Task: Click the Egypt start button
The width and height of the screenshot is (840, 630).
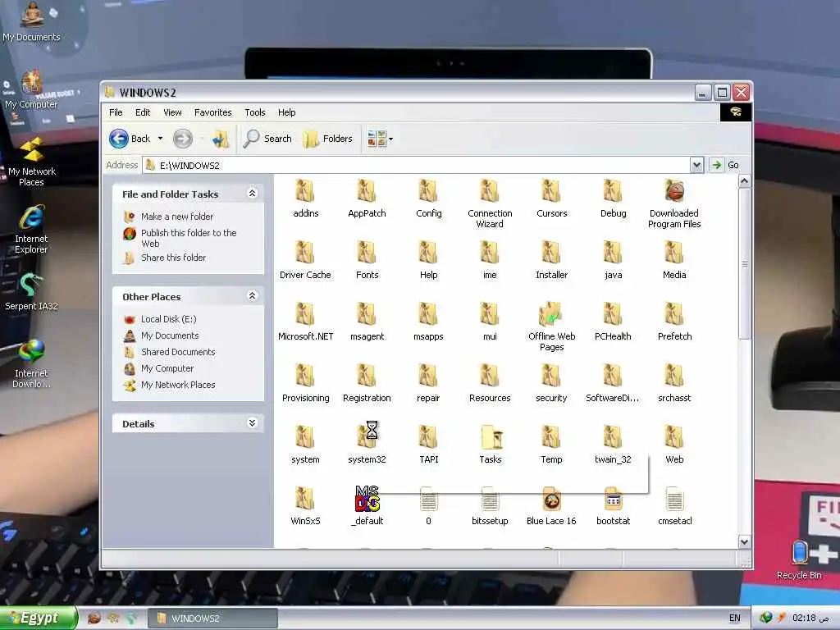Action: coord(39,619)
